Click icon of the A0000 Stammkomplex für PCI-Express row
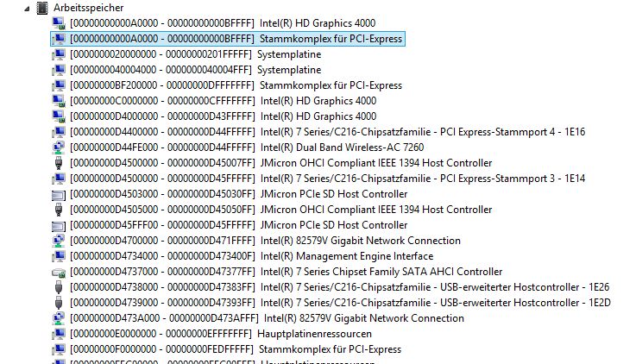 point(59,39)
